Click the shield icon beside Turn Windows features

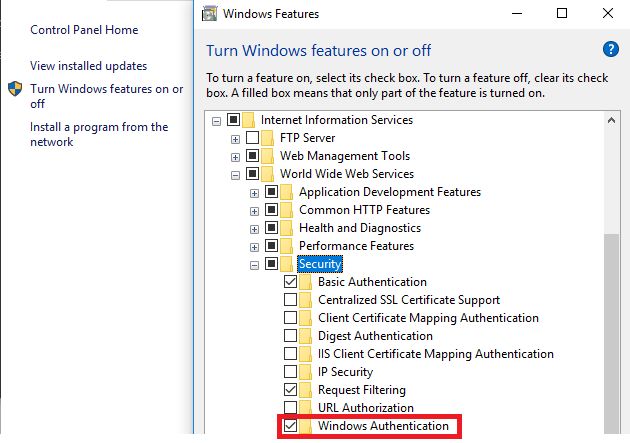tap(15, 89)
